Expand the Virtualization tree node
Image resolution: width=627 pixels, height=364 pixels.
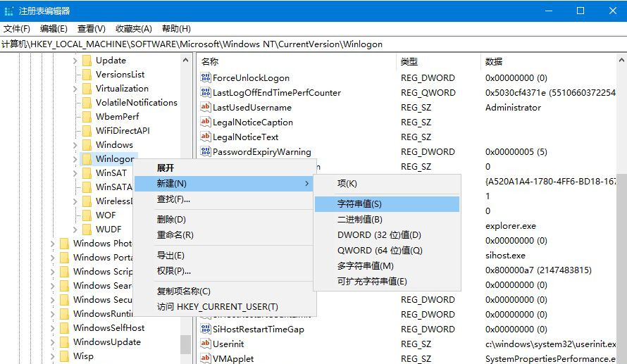tap(75, 89)
